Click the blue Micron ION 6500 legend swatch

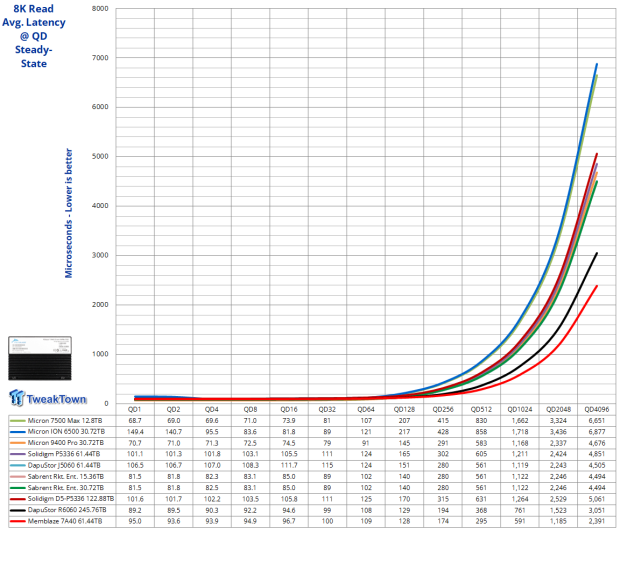click(17, 432)
